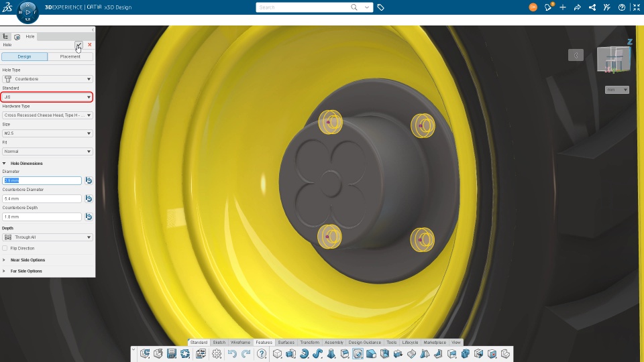Click the plus add icon in top bar
Screen dimensions: 644x362
[563, 7]
